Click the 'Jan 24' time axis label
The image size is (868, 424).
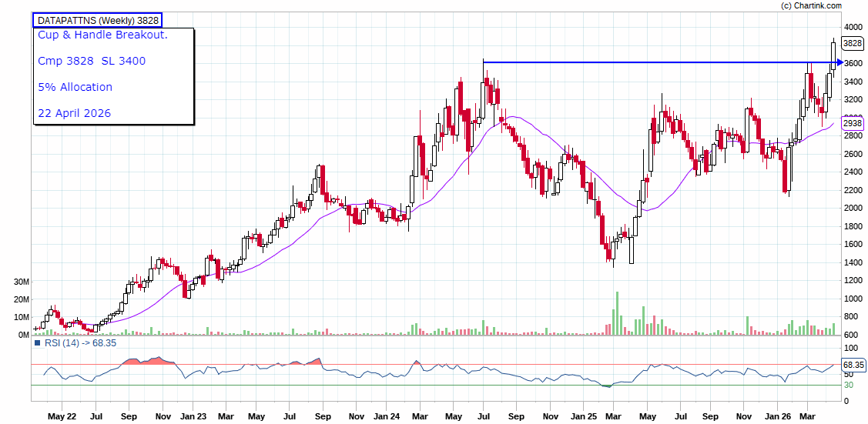coord(388,416)
